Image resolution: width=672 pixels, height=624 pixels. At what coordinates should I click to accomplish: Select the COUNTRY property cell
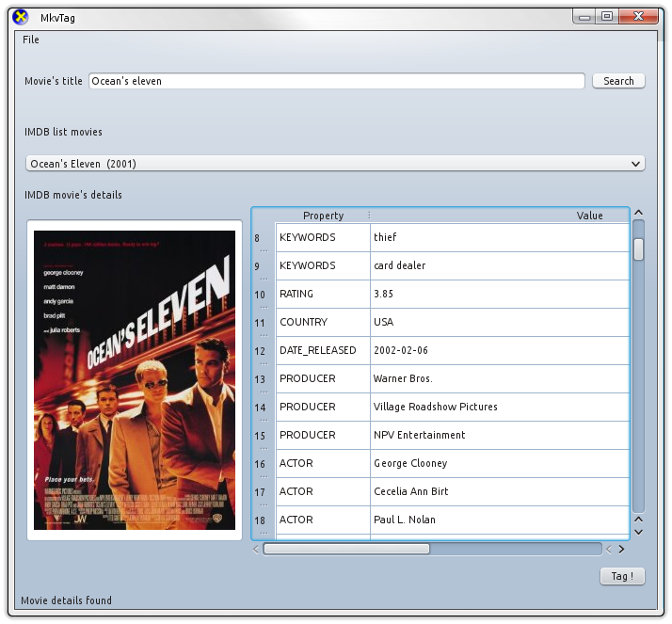[323, 322]
